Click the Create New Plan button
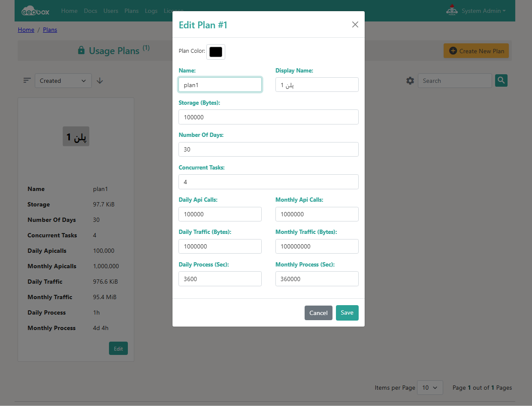Image resolution: width=532 pixels, height=406 pixels. click(476, 51)
